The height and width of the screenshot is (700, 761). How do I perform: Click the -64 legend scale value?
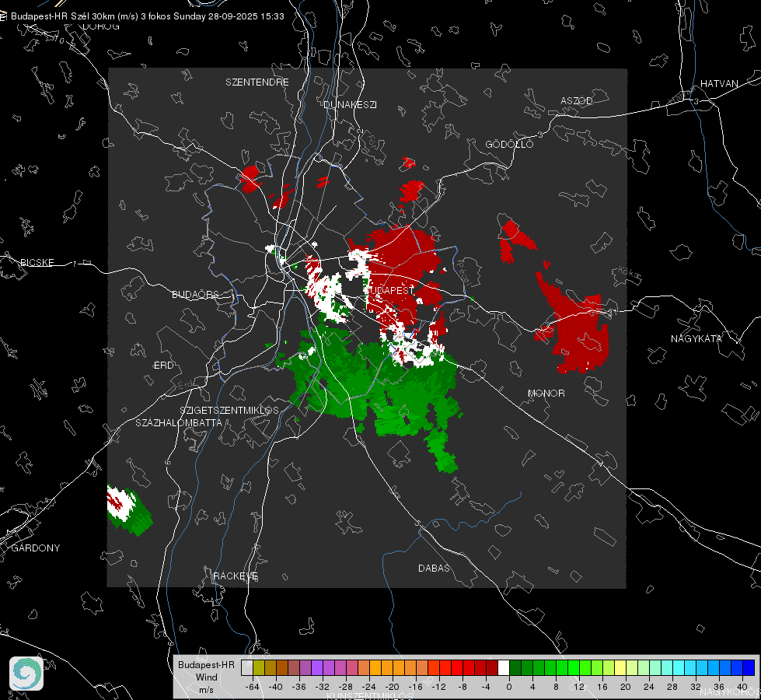(x=253, y=687)
